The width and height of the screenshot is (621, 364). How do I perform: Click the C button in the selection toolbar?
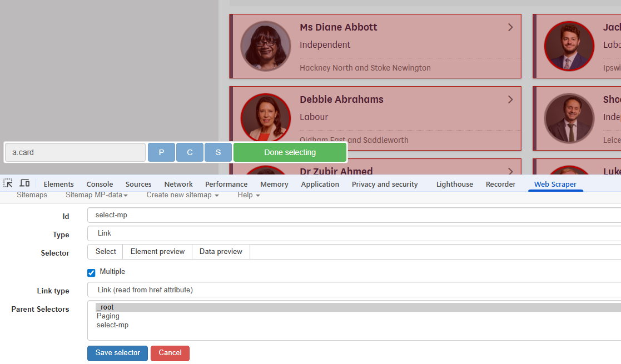click(190, 152)
